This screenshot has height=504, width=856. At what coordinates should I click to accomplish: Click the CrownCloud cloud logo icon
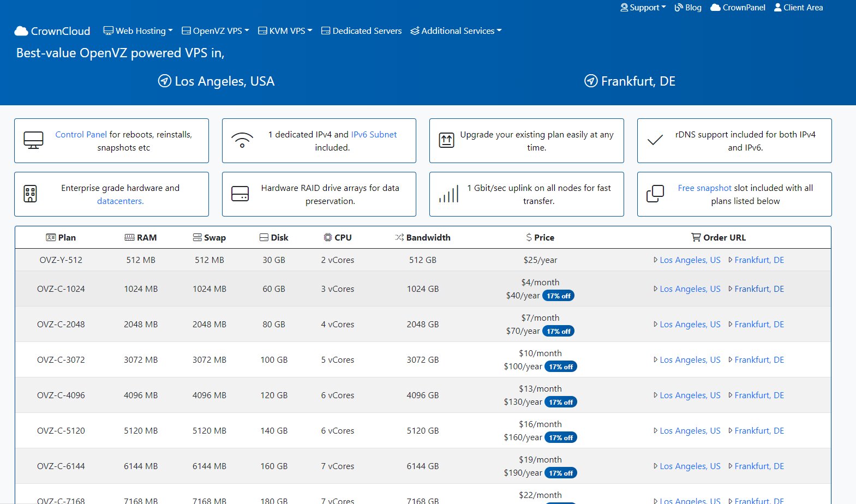[x=21, y=31]
